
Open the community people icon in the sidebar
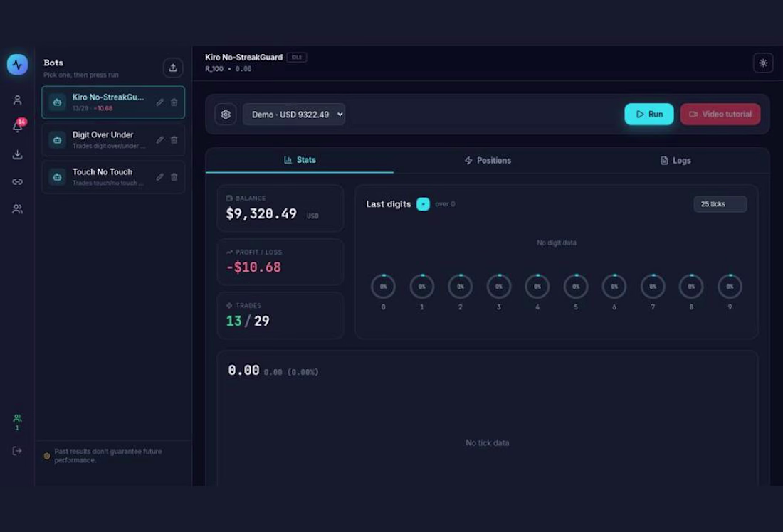click(18, 208)
